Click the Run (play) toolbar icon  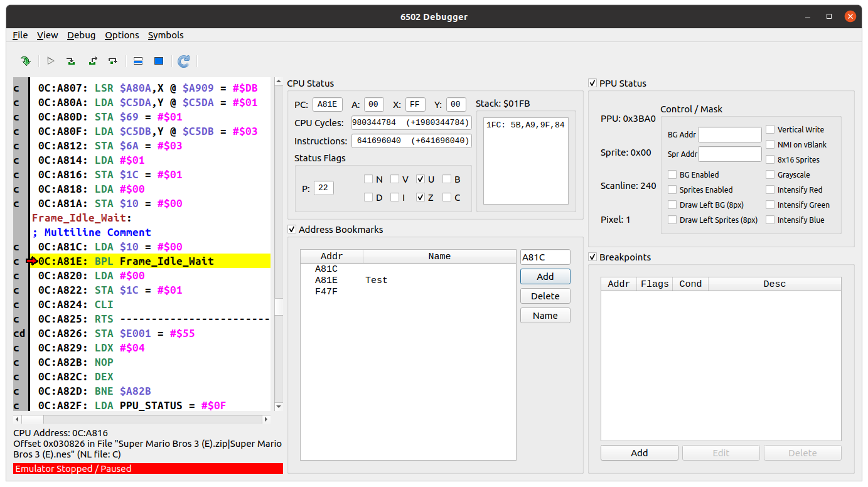coord(51,61)
